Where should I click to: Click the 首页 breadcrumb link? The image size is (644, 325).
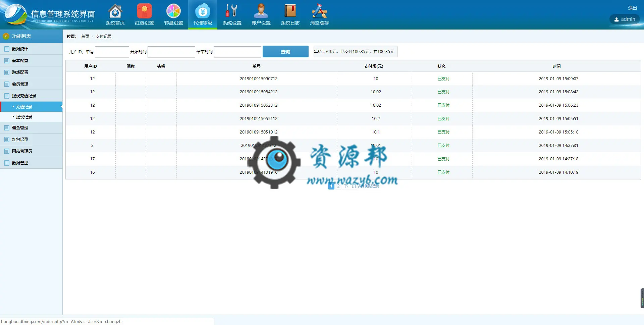point(85,36)
